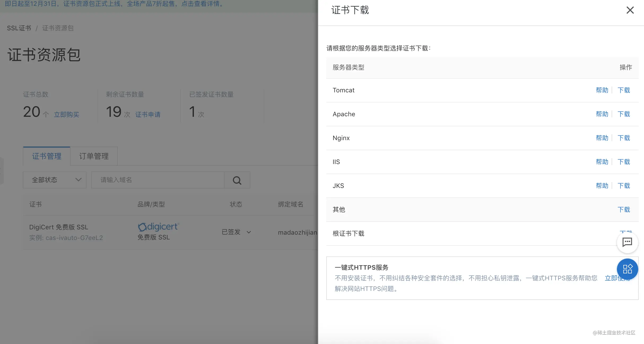Focus the 请输入域名 search field
644x344 pixels.
[x=158, y=180]
